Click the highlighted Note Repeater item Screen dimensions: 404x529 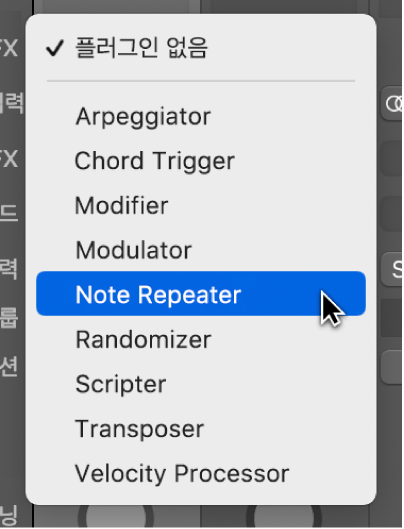click(x=201, y=294)
